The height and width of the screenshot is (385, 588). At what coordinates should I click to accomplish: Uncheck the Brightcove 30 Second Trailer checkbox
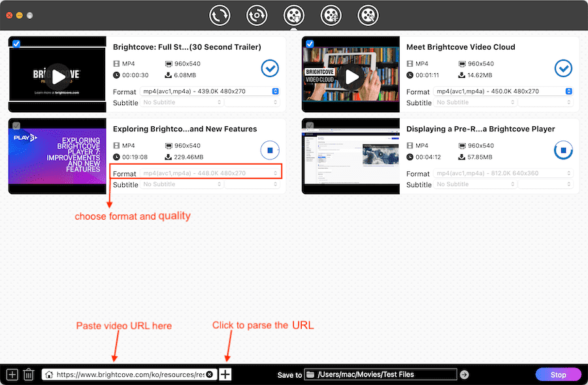(x=16, y=44)
